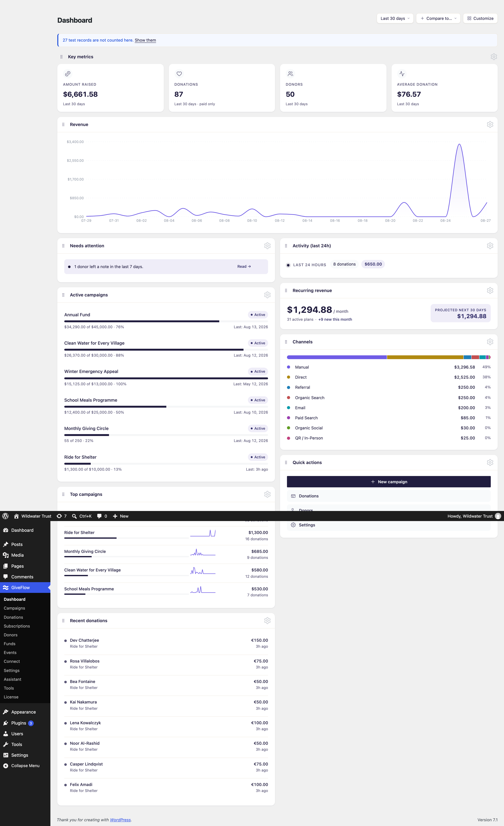Click the Donors people icon
504x826 pixels.
pyautogui.click(x=290, y=74)
